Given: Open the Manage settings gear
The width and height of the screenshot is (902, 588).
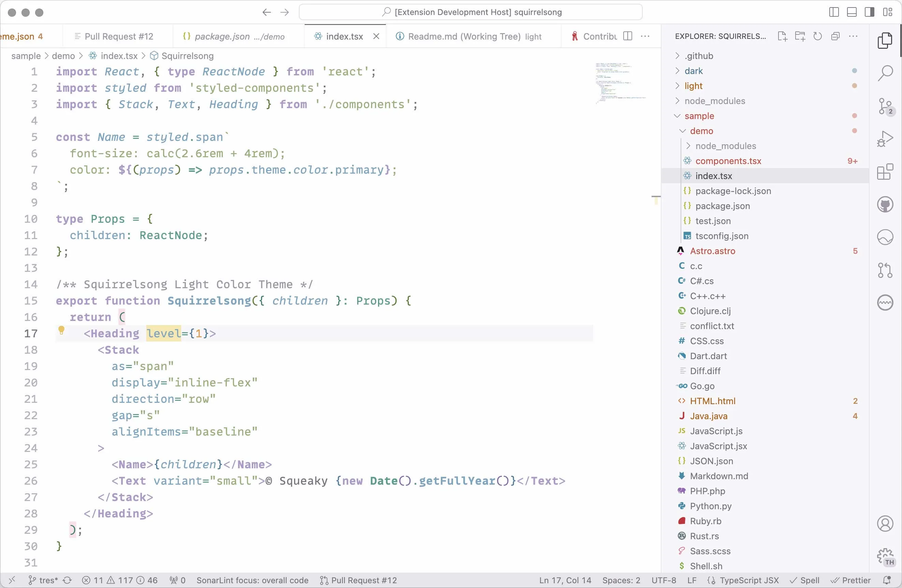Looking at the screenshot, I should pyautogui.click(x=885, y=556).
